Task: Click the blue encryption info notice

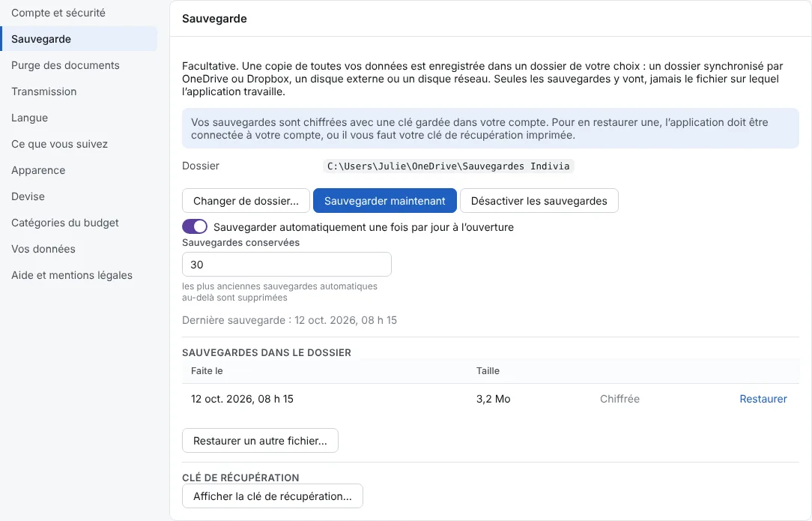Action: [x=491, y=129]
